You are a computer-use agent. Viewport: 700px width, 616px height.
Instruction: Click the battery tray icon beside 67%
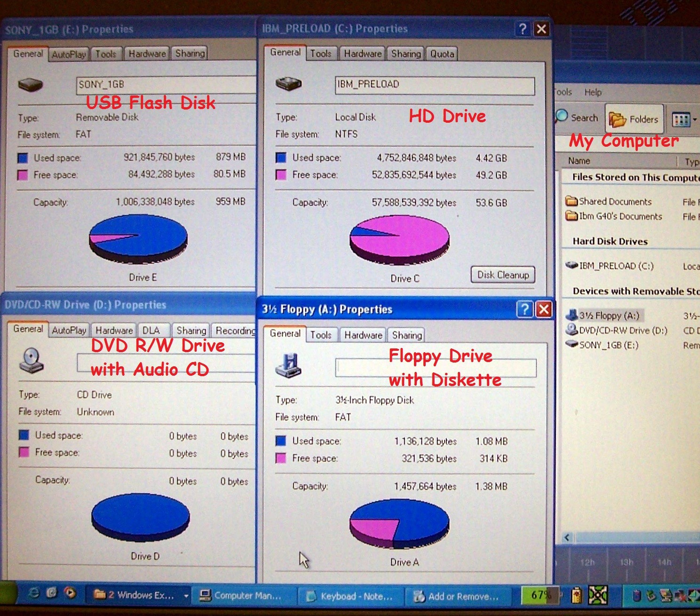click(x=576, y=596)
